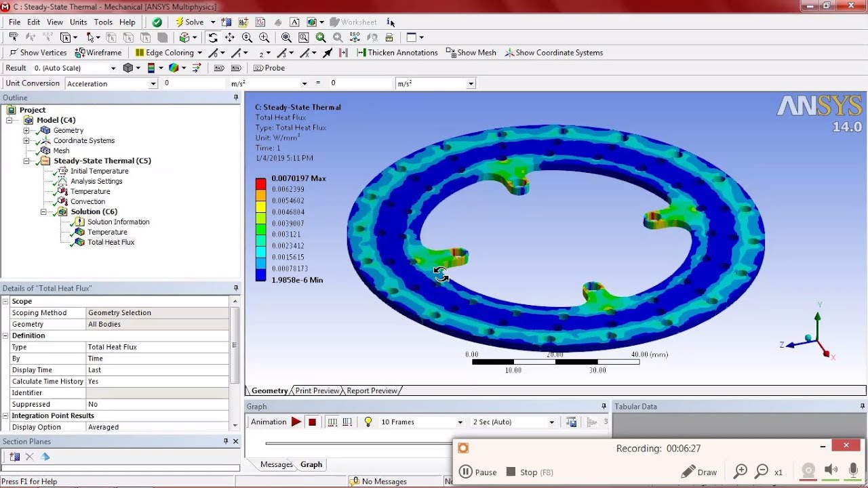The image size is (868, 488).
Task: Play the result animation
Action: [x=296, y=422]
